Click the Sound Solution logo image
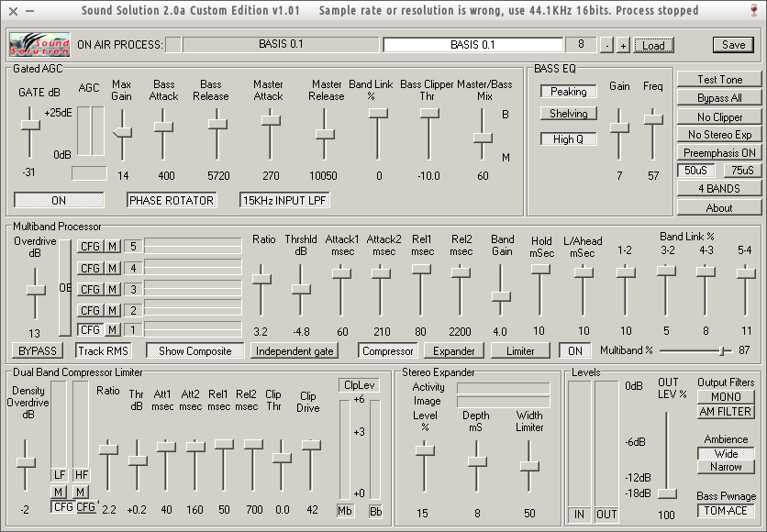 [x=39, y=45]
